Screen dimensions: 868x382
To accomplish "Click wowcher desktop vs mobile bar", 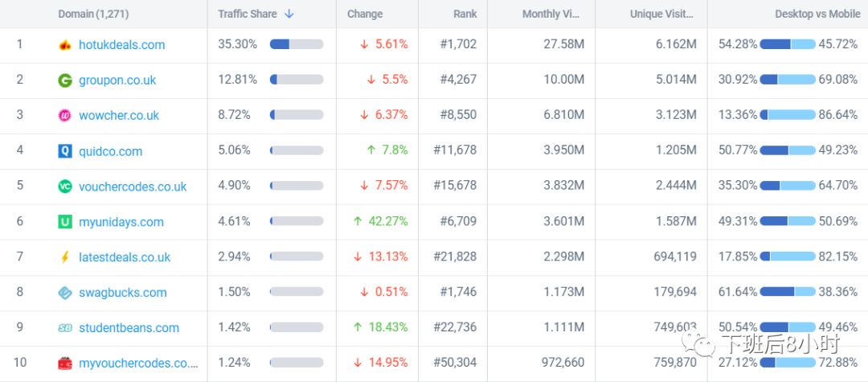I will [788, 115].
